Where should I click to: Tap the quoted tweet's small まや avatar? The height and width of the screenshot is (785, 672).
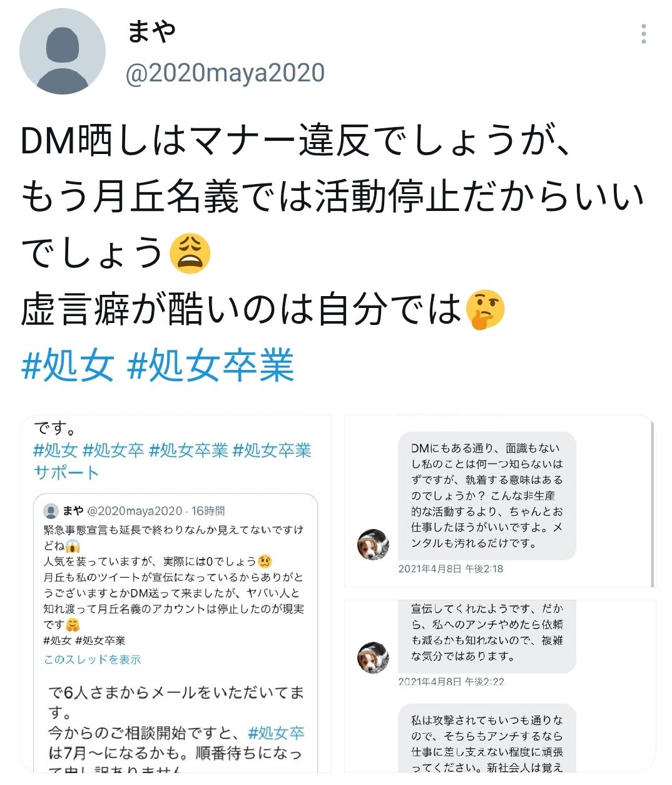(x=51, y=511)
